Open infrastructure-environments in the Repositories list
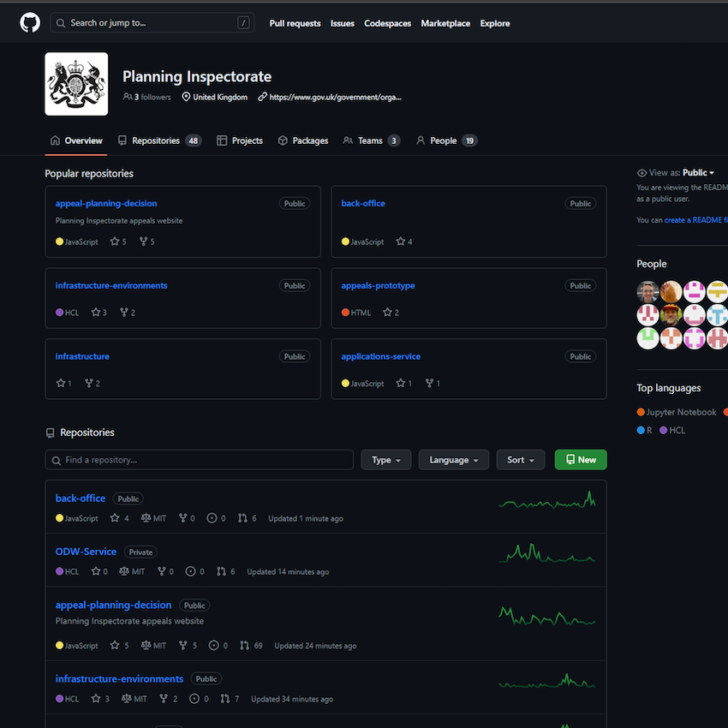The height and width of the screenshot is (728, 728). pyautogui.click(x=119, y=679)
